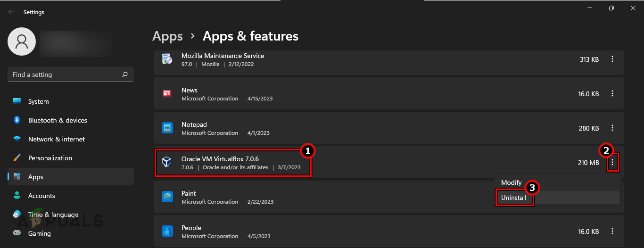This screenshot has width=644, height=248.
Task: Click Mozilla Maintenance Service app icon
Action: [167, 59]
